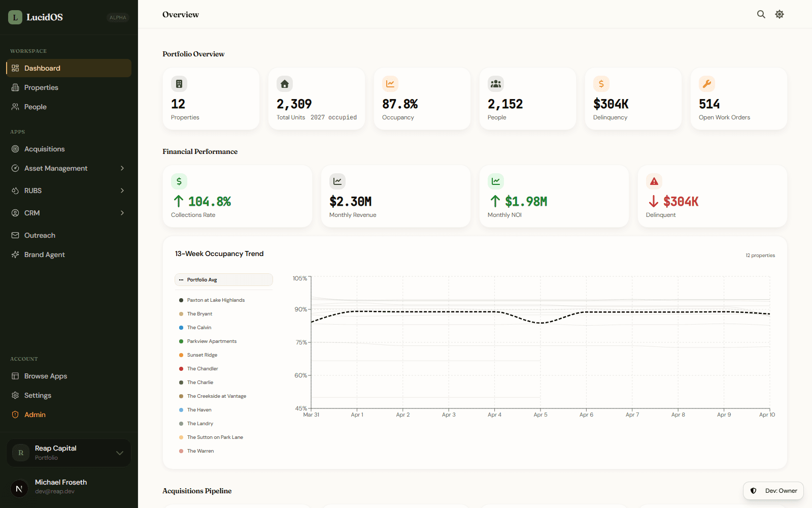The image size is (812, 508).
Task: Open settings via the top-right gear icon
Action: point(780,14)
